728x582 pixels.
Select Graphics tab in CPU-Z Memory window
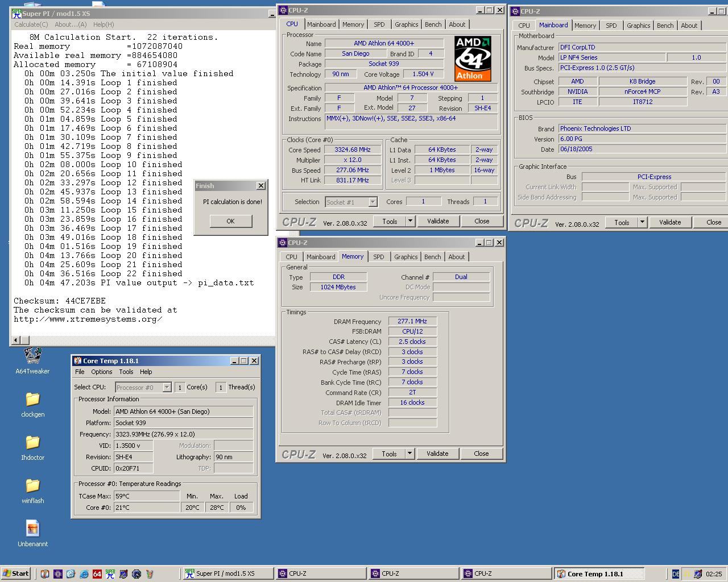[406, 257]
